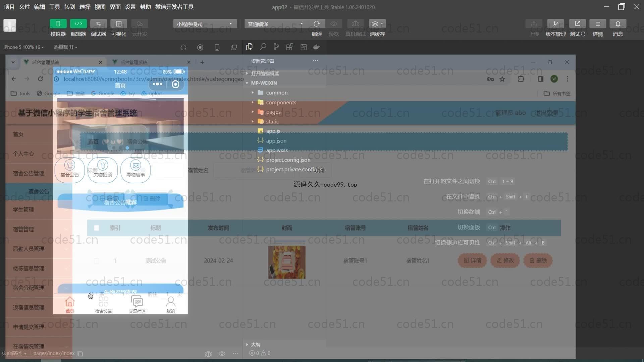Click the 编译 compile refresh icon
Screen dimensions: 644x362
coord(317,24)
